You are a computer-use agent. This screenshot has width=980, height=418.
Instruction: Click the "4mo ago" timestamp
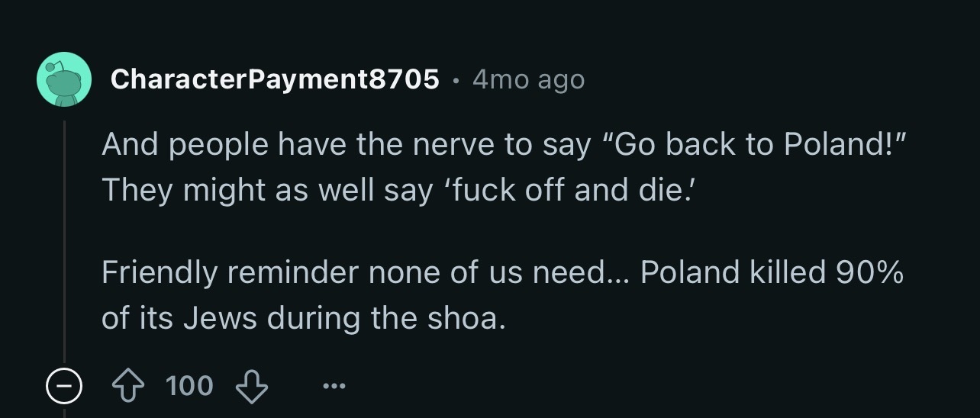tap(528, 79)
